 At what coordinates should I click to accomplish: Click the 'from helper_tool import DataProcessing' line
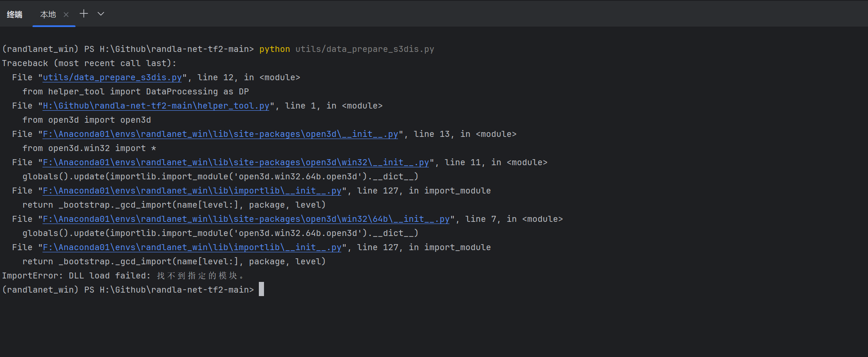click(135, 92)
